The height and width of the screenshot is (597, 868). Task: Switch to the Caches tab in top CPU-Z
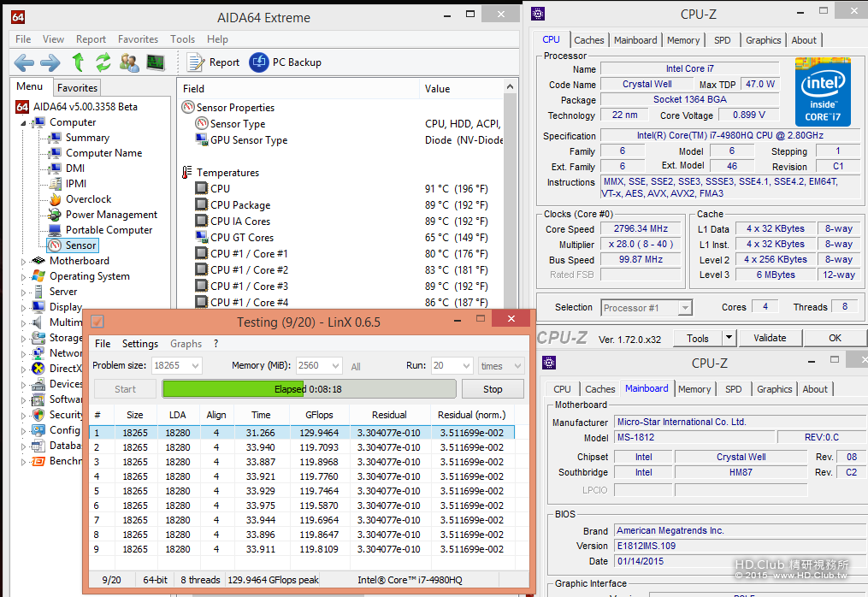[x=588, y=40]
